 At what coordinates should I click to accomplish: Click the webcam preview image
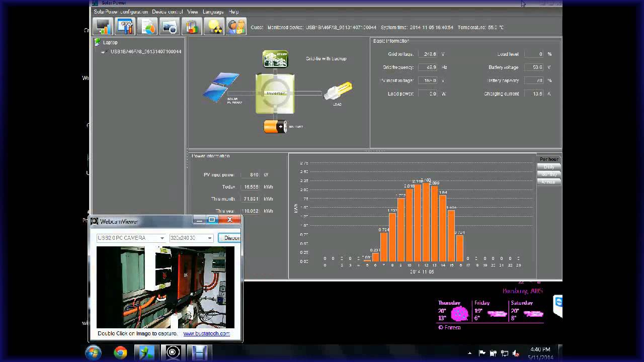165,287
